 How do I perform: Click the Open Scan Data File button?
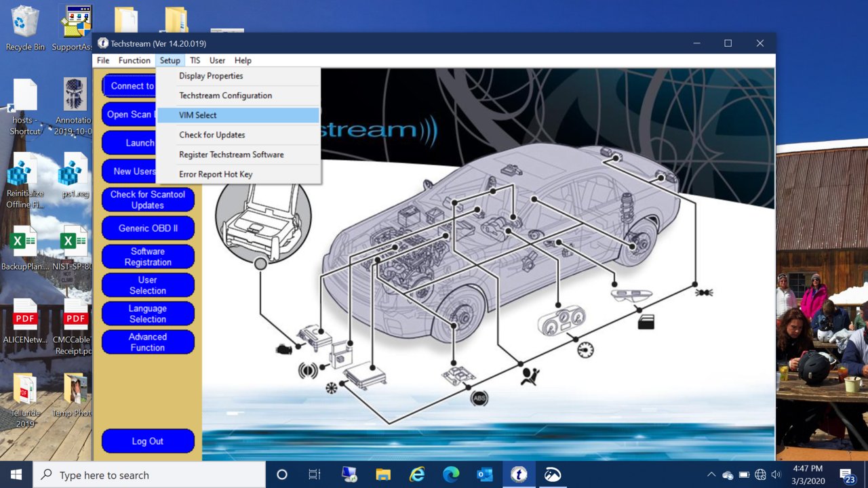coord(129,115)
